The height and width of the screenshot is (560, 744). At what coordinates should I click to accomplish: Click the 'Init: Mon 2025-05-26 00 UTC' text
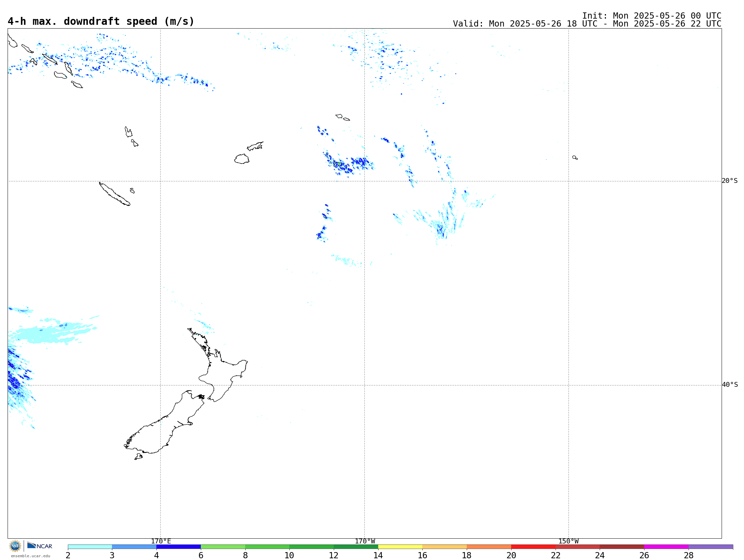652,16
